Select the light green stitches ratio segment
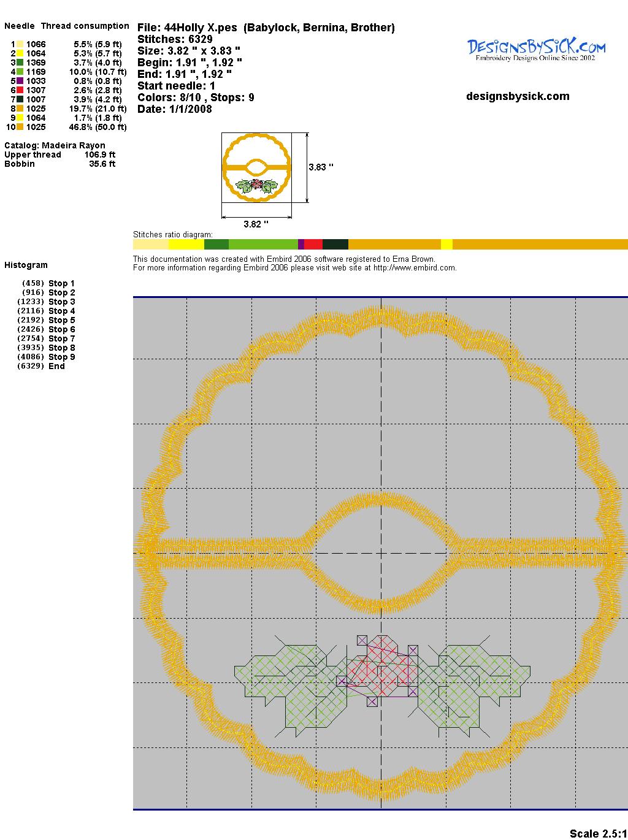 click(263, 244)
